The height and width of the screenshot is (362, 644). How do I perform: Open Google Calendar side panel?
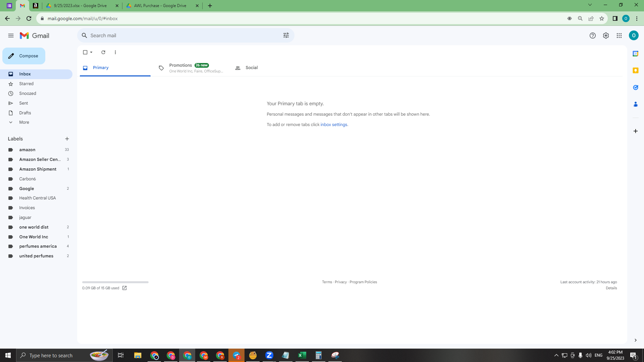point(635,54)
